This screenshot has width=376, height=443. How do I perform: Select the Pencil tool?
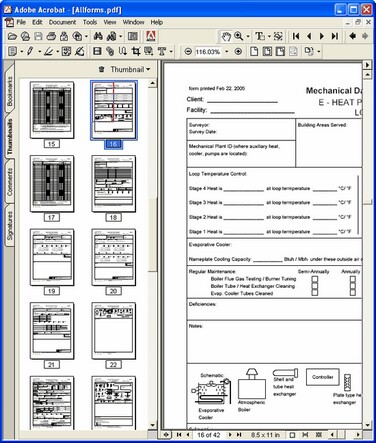pos(30,51)
